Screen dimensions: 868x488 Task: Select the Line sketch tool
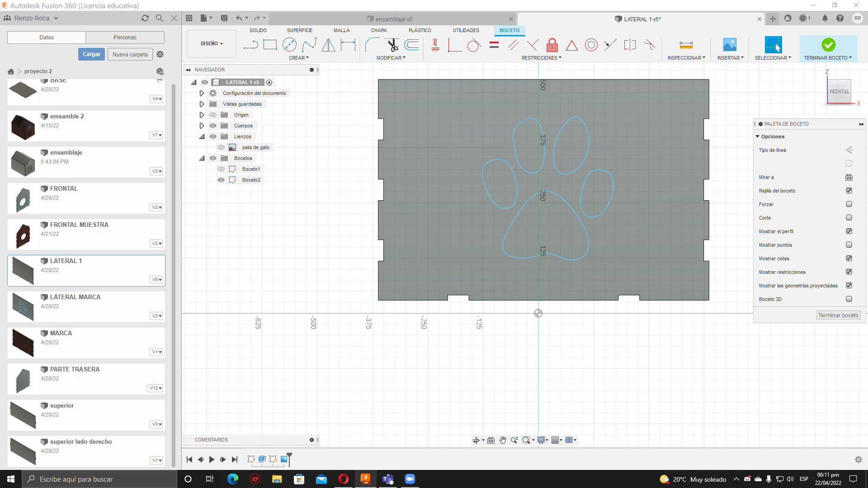click(250, 45)
